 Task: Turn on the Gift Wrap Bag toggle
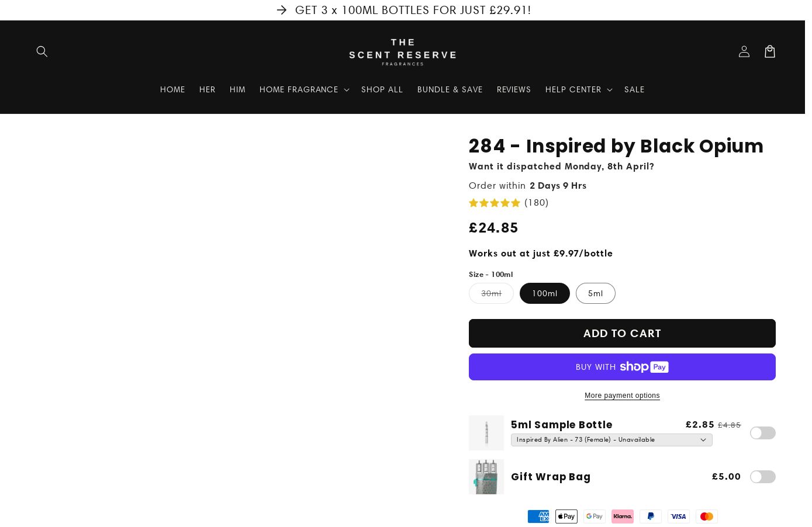(x=762, y=477)
